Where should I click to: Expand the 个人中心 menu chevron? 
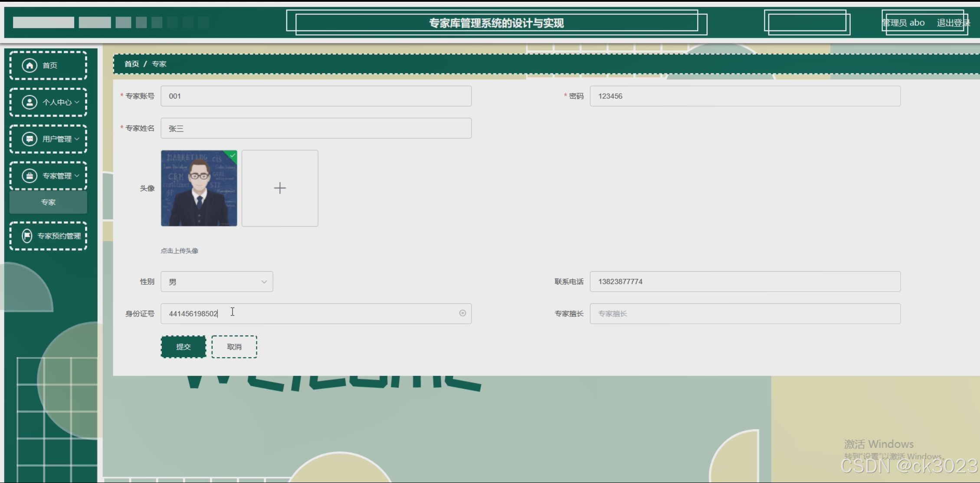(77, 102)
